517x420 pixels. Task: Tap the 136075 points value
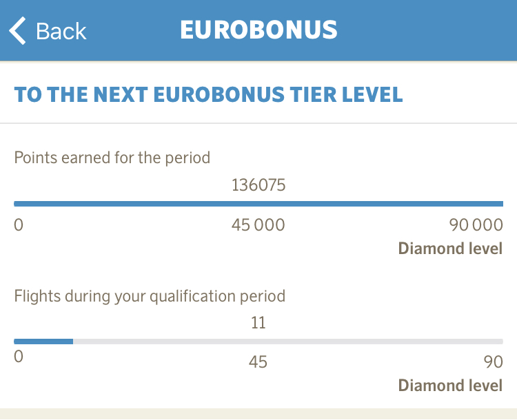pos(258,185)
